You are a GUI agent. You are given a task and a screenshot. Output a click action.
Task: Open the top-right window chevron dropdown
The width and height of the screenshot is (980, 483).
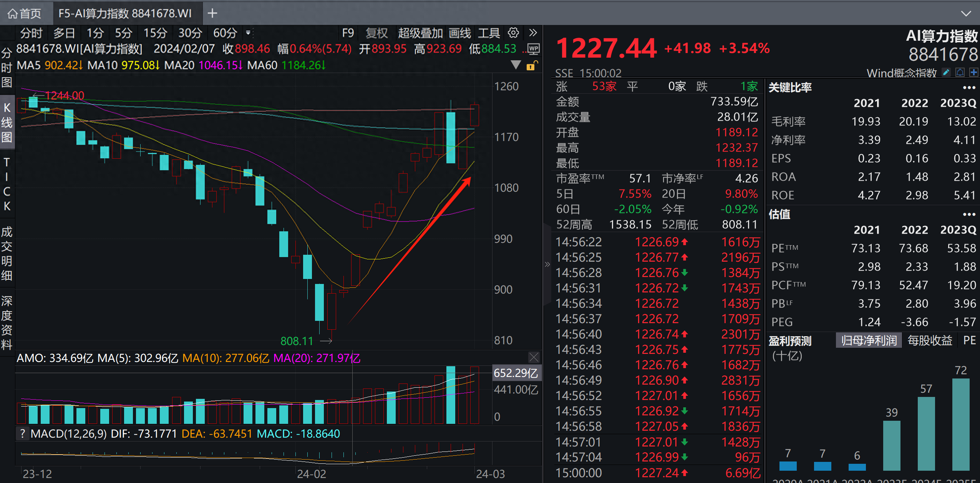pos(966,13)
